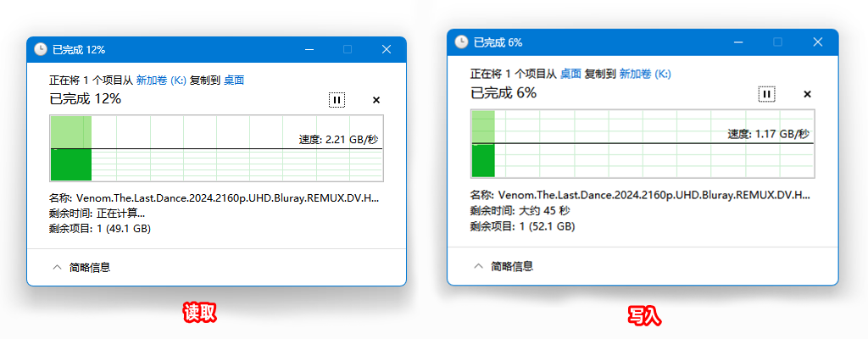Cancel the 12% copy with X icon
868x339 pixels.
pyautogui.click(x=376, y=100)
